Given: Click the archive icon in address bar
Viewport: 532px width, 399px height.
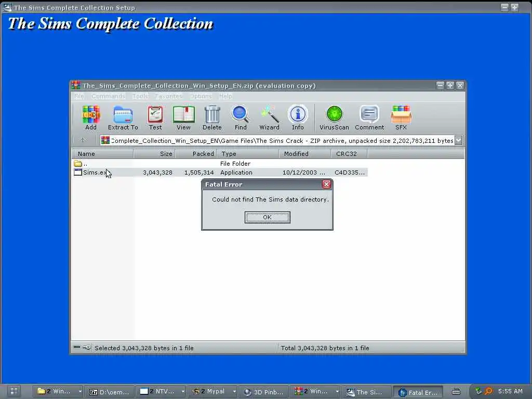Looking at the screenshot, I should click(x=105, y=140).
